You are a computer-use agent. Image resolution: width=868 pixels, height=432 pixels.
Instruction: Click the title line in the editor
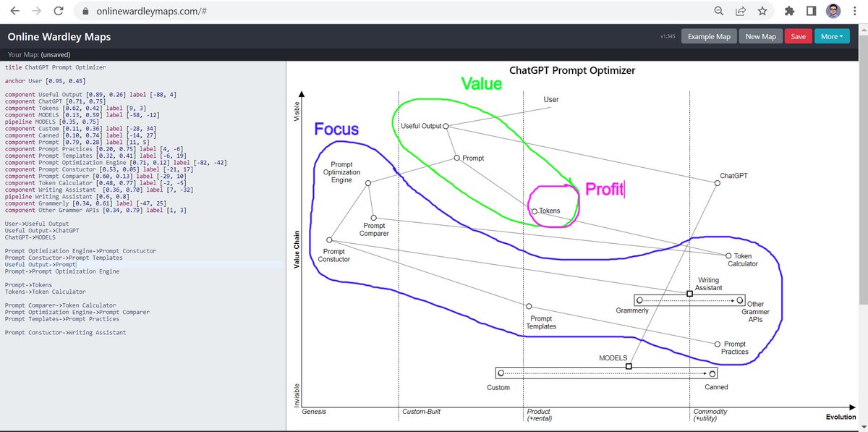tap(55, 67)
